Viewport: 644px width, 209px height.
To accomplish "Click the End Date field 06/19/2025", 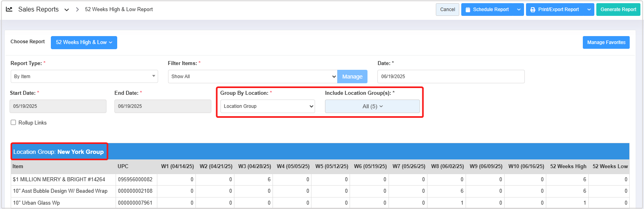I will click(163, 106).
